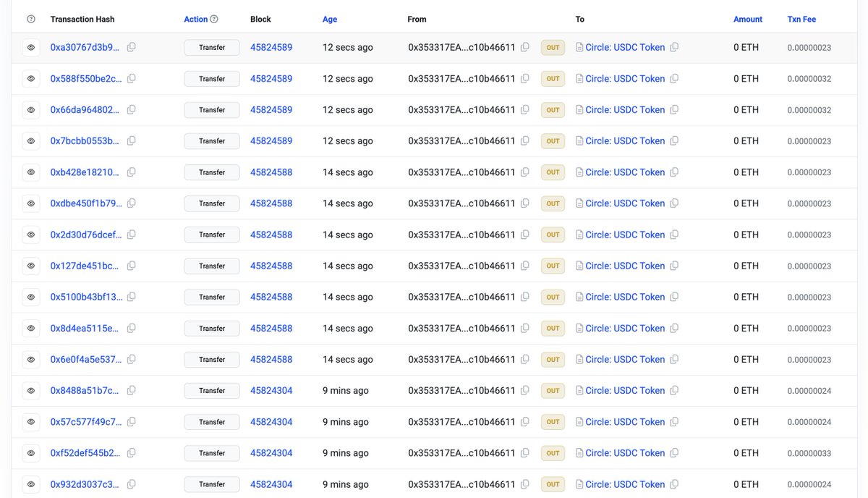Preview transaction 0xb428e18210 with the eye button
The image size is (868, 498).
click(31, 172)
